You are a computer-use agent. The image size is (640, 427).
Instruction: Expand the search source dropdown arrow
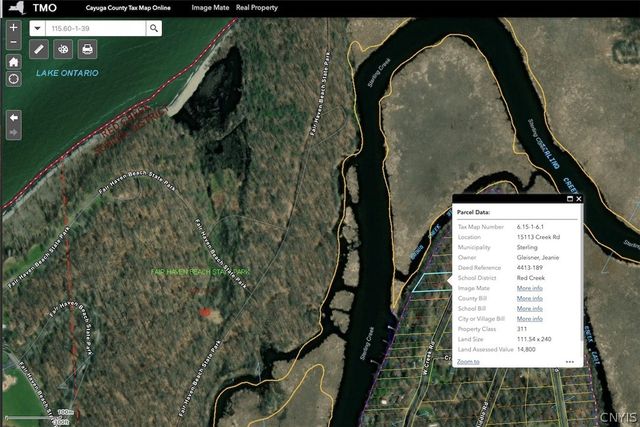point(37,28)
